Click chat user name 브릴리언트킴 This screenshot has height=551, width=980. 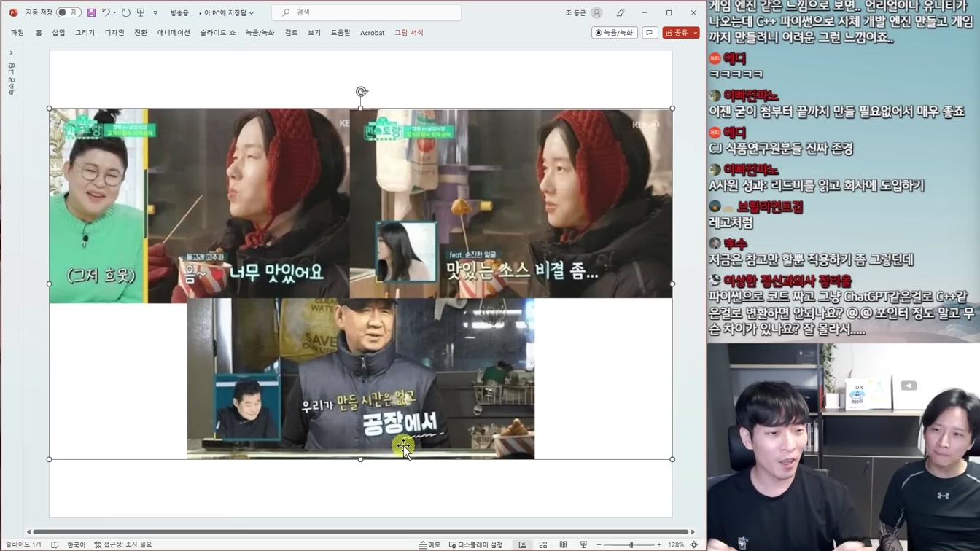click(x=770, y=207)
